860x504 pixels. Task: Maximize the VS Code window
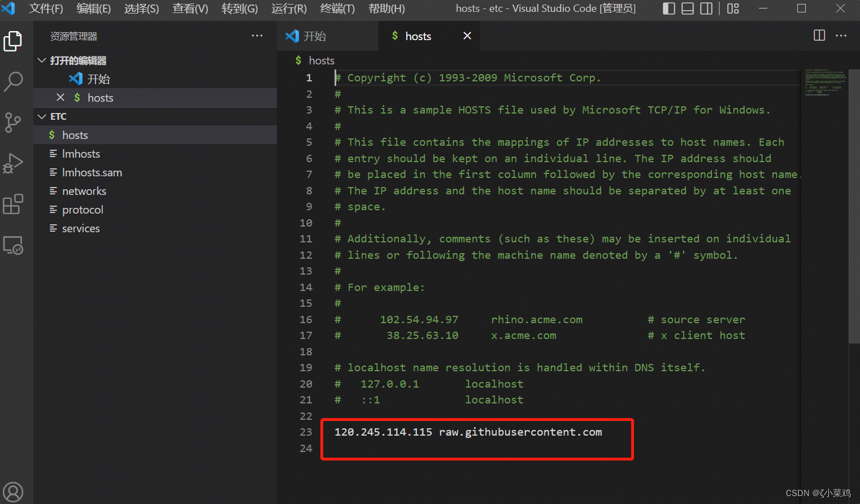[801, 8]
